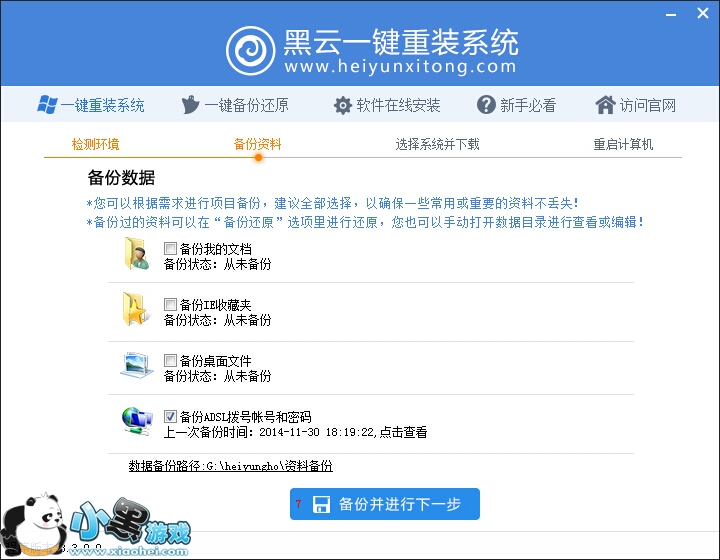Viewport: 720px width, 560px height.
Task: Enable 备份我的文档 checkbox
Action: tap(170, 249)
